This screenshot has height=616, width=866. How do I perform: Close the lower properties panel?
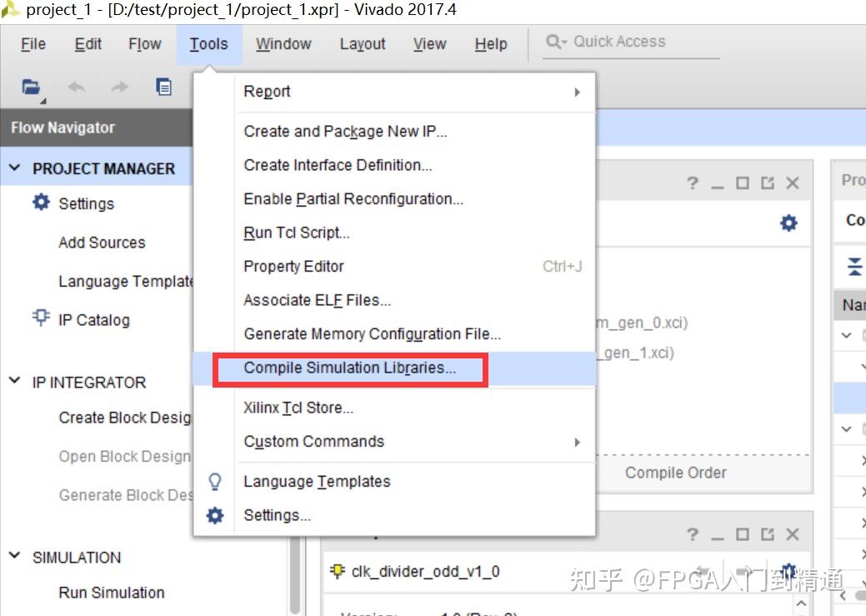[x=793, y=534]
